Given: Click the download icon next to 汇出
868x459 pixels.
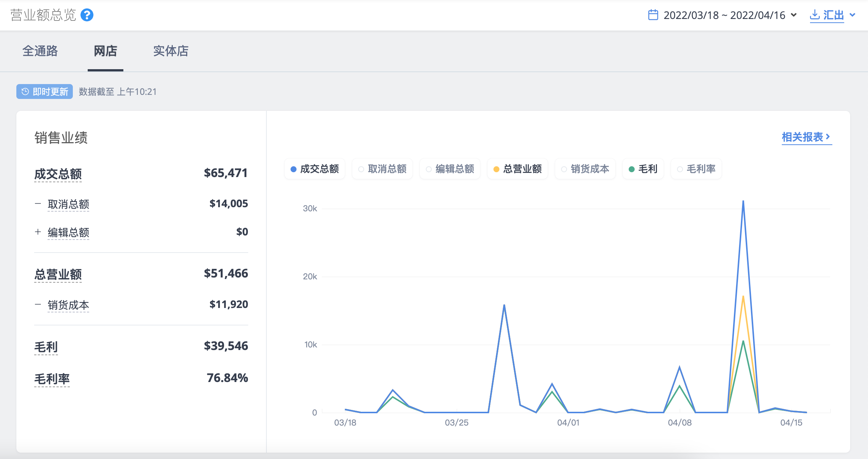Looking at the screenshot, I should pyautogui.click(x=815, y=15).
